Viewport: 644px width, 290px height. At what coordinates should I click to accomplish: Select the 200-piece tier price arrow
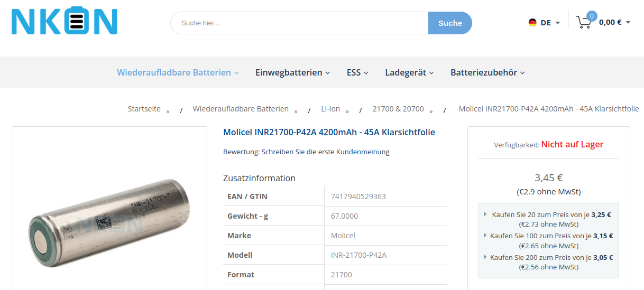(485, 257)
